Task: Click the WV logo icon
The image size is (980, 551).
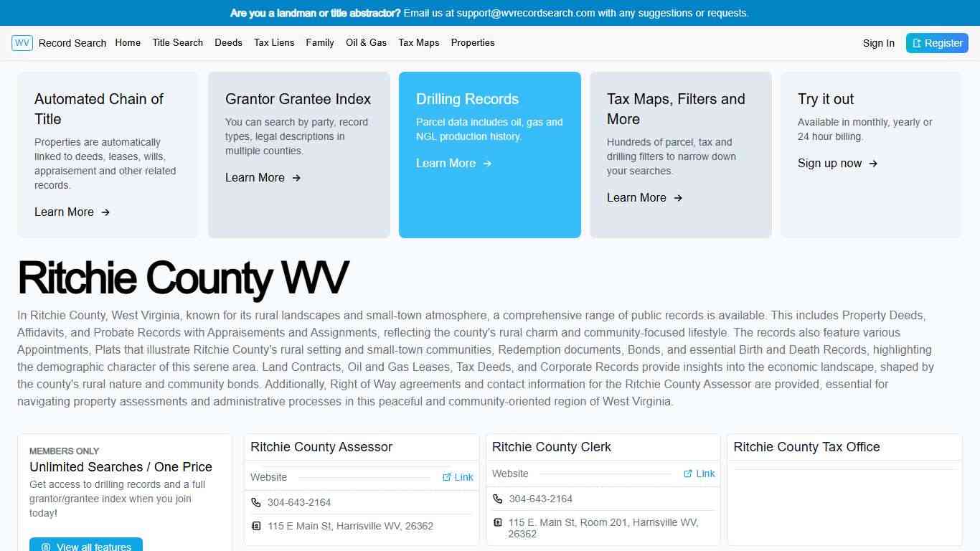Action: coord(22,43)
